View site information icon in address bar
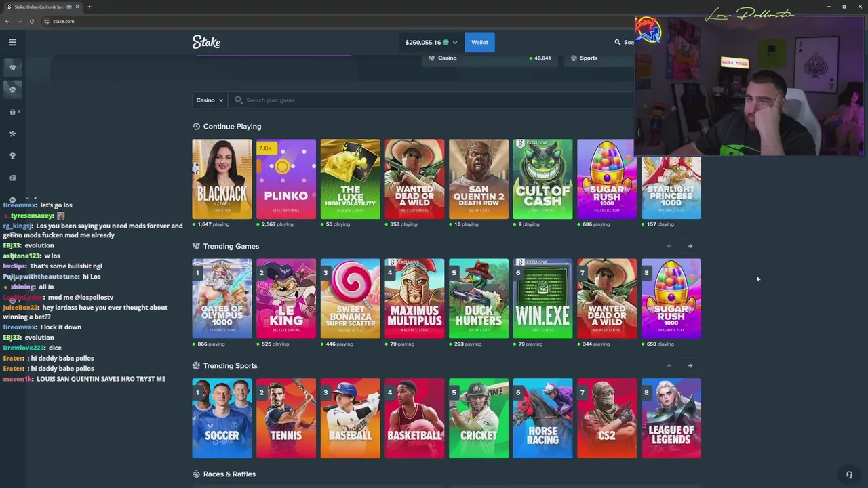Screen dimensions: 868x488 coord(47,21)
